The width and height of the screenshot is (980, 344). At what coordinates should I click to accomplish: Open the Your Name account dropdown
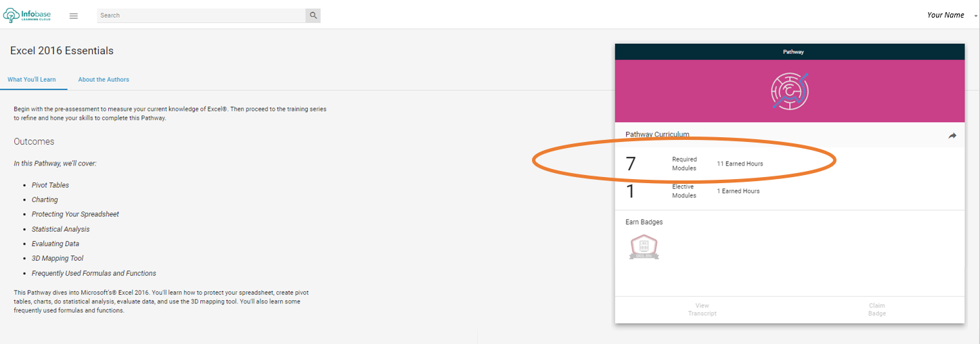coord(951,15)
